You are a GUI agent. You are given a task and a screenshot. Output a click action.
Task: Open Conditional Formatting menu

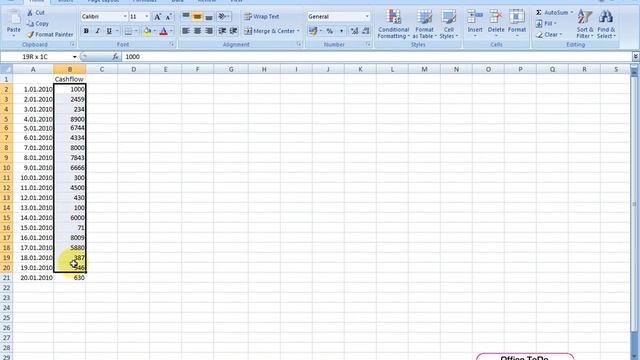click(x=393, y=24)
